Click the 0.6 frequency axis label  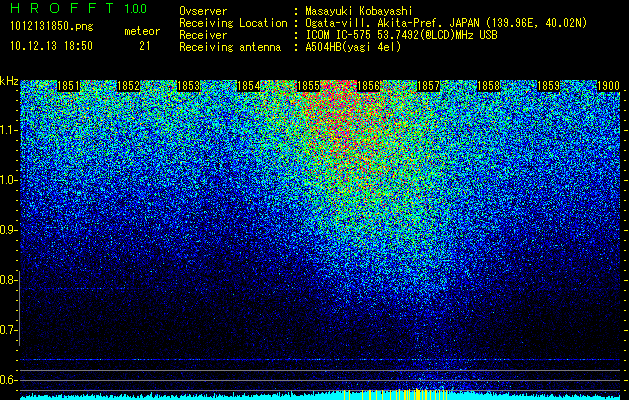pyautogui.click(x=8, y=380)
